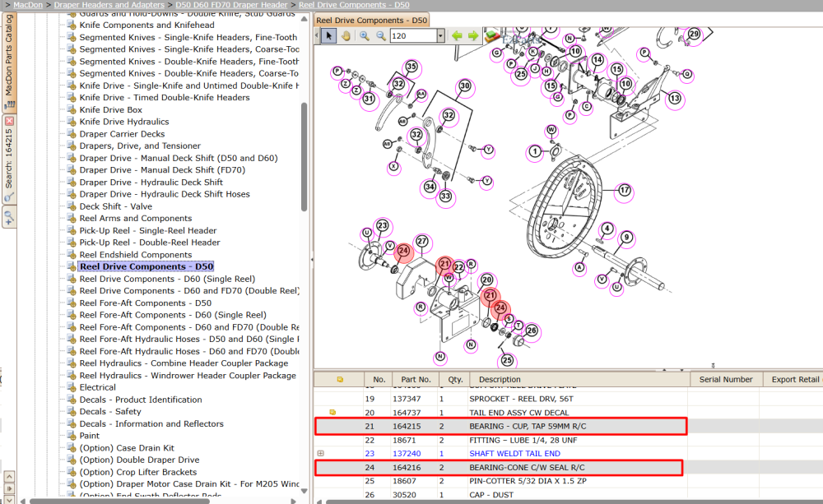This screenshot has width=823, height=504.
Task: Open Knife Components and Knifehead tree item
Action: 147,25
